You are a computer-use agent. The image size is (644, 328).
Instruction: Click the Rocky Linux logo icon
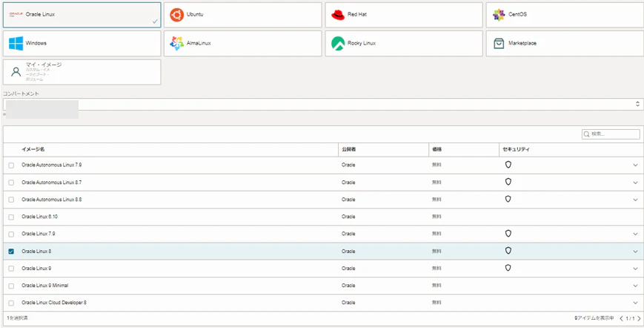pyautogui.click(x=338, y=43)
